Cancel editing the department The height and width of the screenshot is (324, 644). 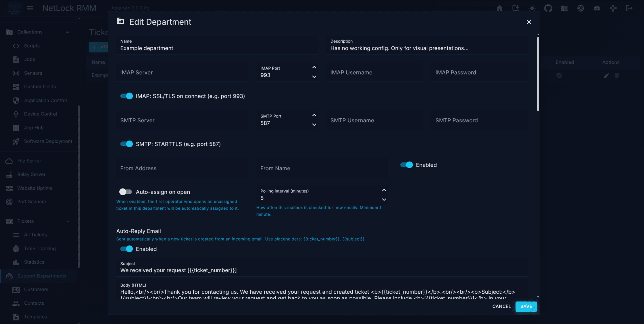click(501, 306)
